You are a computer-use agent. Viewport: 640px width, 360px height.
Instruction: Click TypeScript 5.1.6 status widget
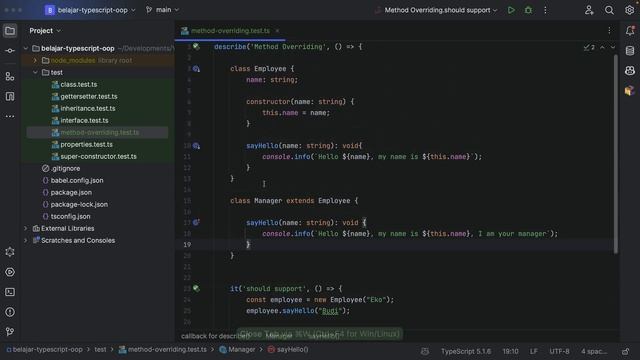tap(466, 351)
